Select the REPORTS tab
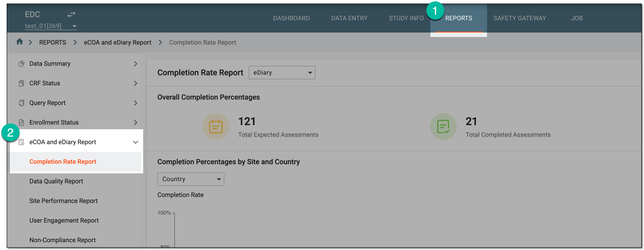 (459, 18)
